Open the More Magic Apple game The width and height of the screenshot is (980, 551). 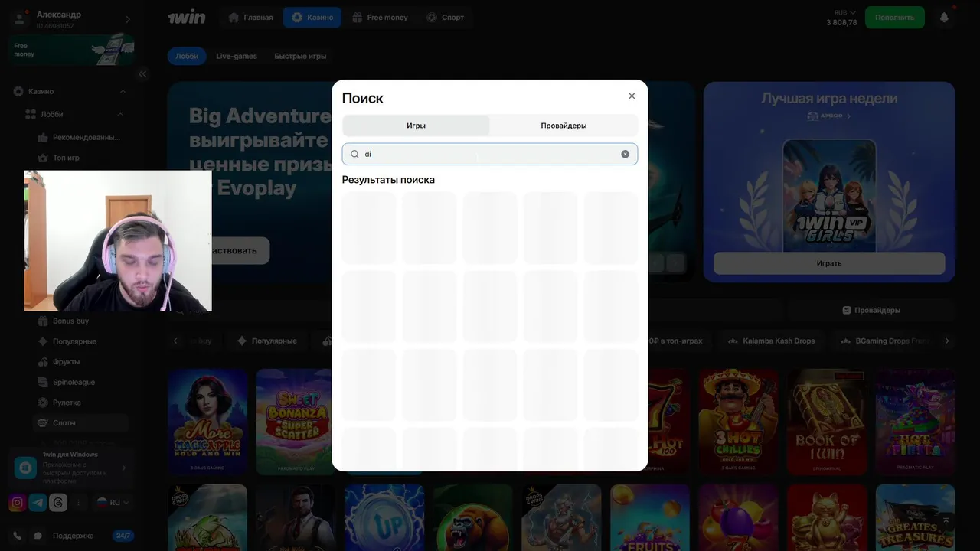point(207,422)
